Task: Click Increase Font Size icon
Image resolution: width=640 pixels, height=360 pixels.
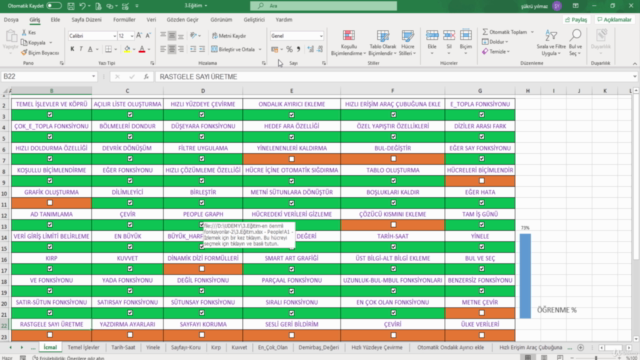Action: tap(139, 36)
